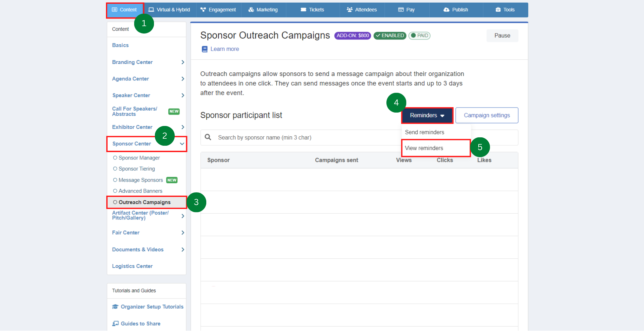Click the book icon beside Learn more

pos(204,49)
